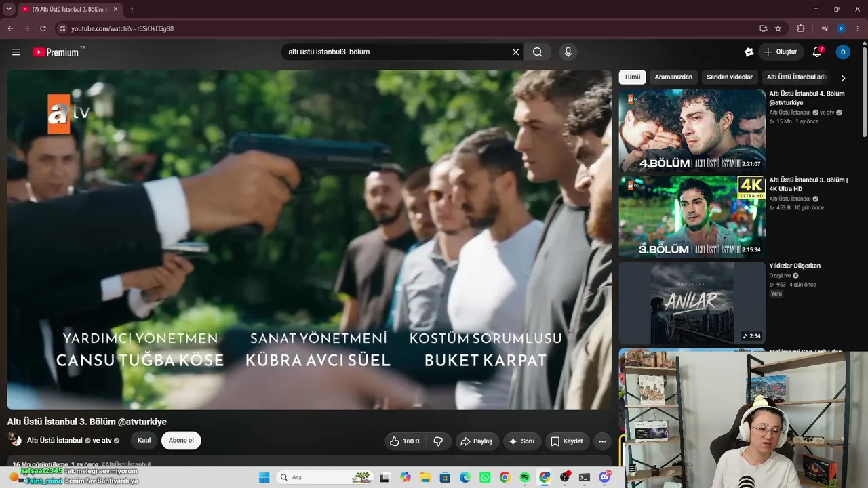
Task: Select the Aramanızdan filter chip
Action: [x=674, y=77]
